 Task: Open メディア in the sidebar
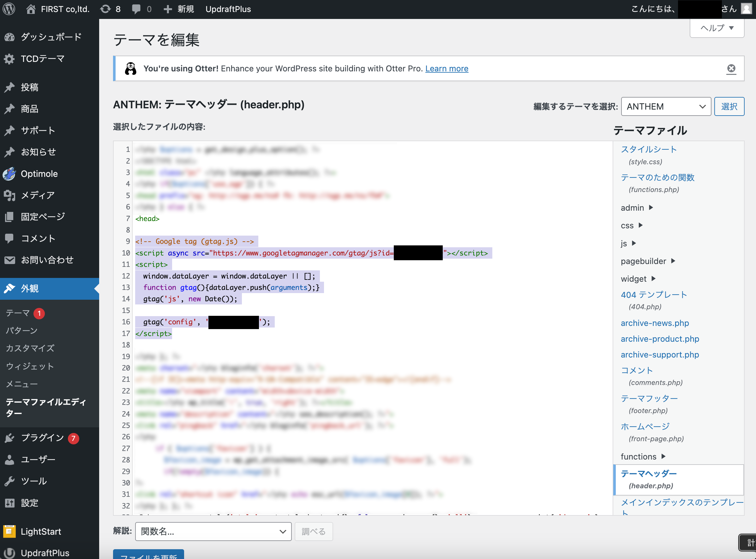point(49,195)
